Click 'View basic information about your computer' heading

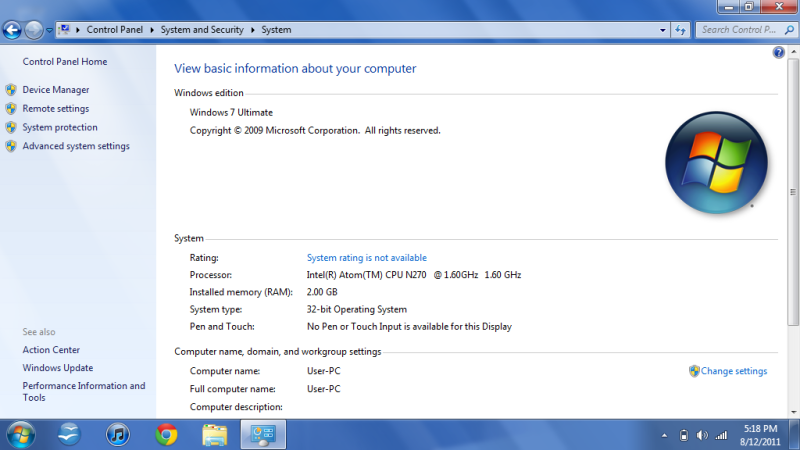coord(295,69)
